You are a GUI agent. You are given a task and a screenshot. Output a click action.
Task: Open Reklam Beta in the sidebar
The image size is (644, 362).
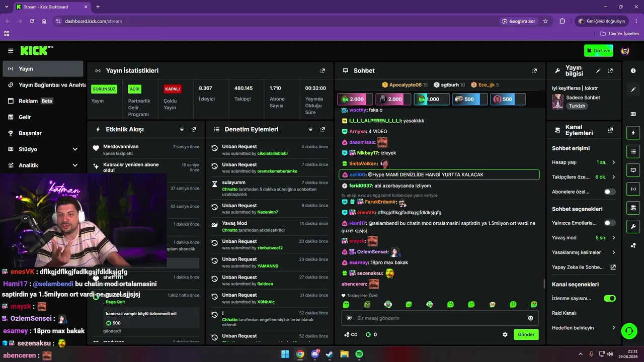point(43,101)
